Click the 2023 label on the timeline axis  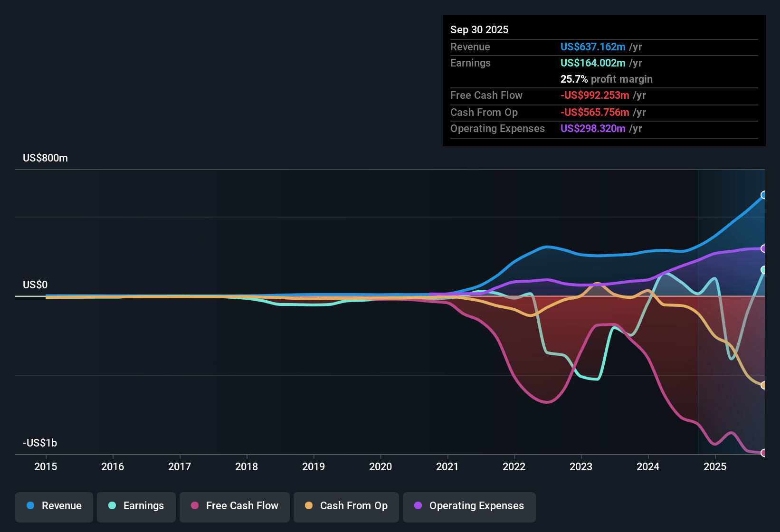tap(581, 467)
